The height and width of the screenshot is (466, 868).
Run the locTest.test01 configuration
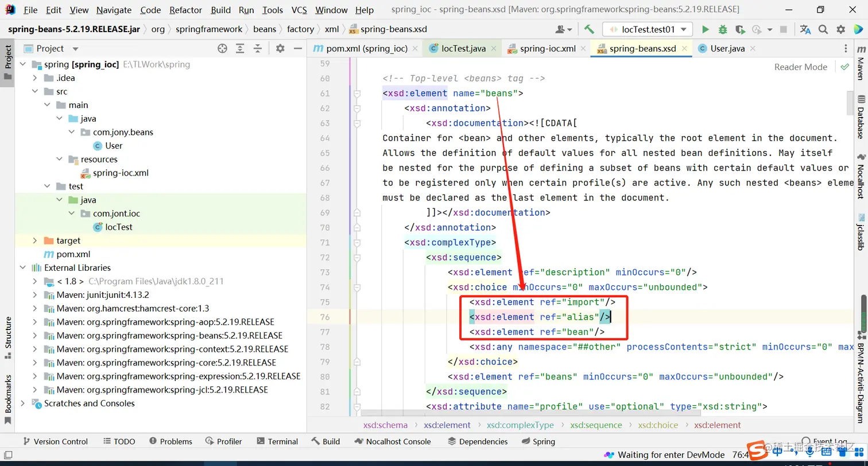point(706,29)
